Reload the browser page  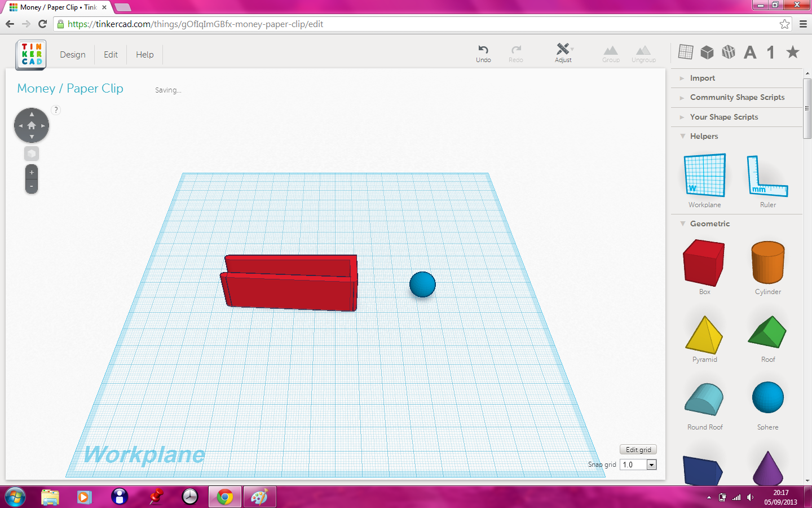[42, 24]
